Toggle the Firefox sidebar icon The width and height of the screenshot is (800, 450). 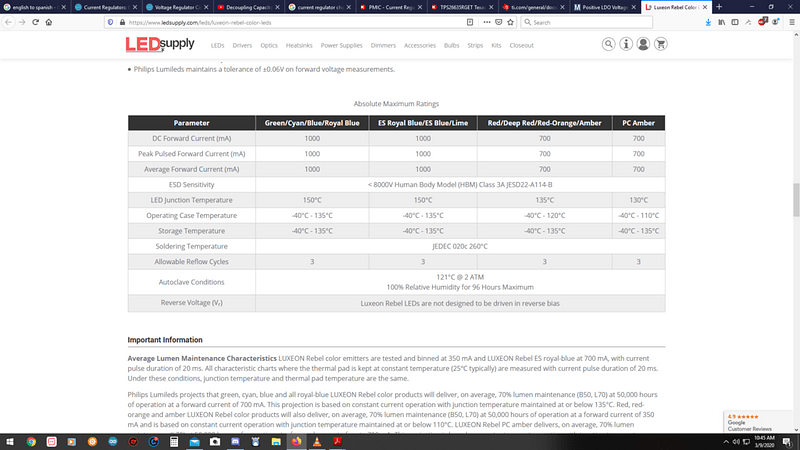coord(735,22)
